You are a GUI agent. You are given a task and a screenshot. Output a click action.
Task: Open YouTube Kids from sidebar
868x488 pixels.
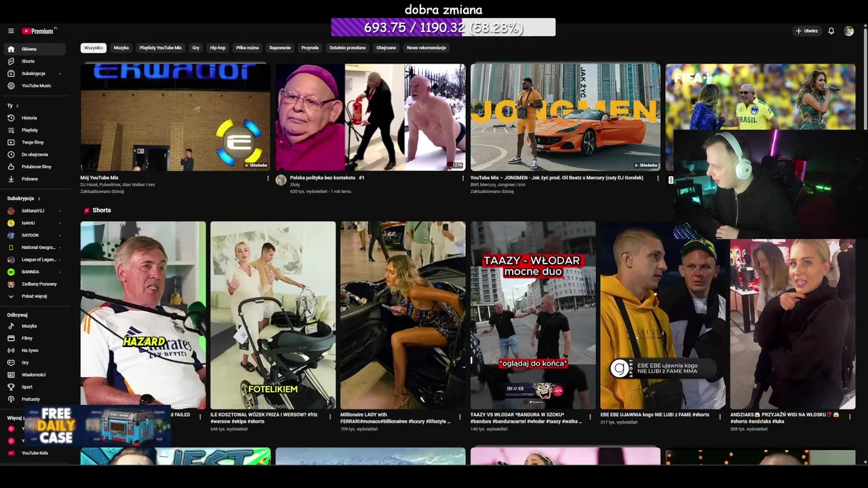pos(35,453)
